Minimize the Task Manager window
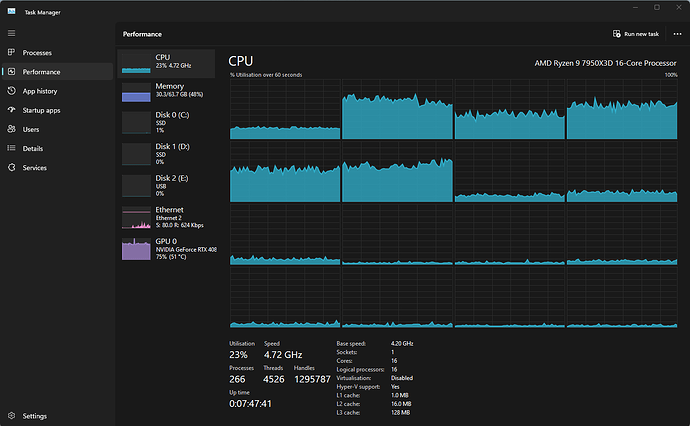 click(635, 7)
